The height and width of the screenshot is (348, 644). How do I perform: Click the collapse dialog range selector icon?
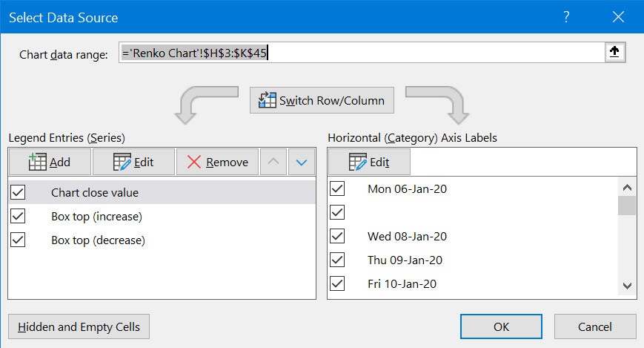[x=615, y=52]
